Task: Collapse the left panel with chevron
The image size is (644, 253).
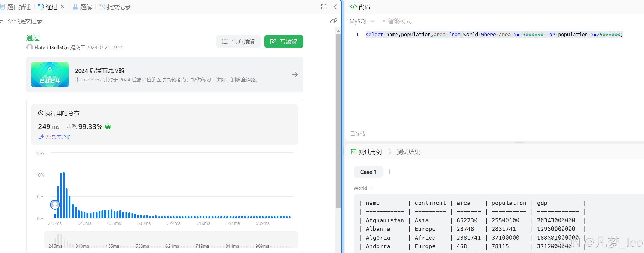Action: pos(335,7)
